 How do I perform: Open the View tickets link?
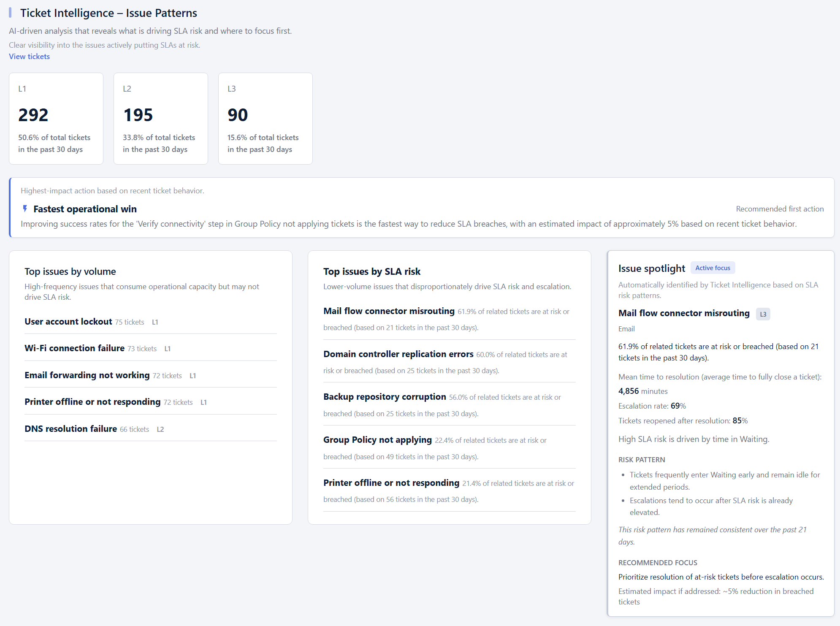[x=29, y=56]
